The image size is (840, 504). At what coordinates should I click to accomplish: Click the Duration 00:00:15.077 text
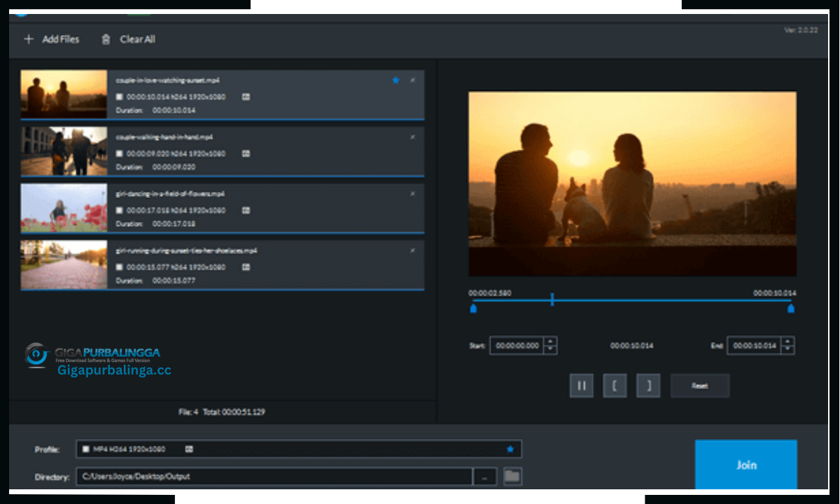click(155, 281)
